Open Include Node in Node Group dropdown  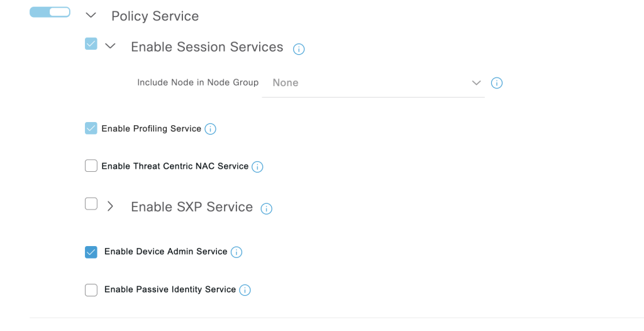373,83
